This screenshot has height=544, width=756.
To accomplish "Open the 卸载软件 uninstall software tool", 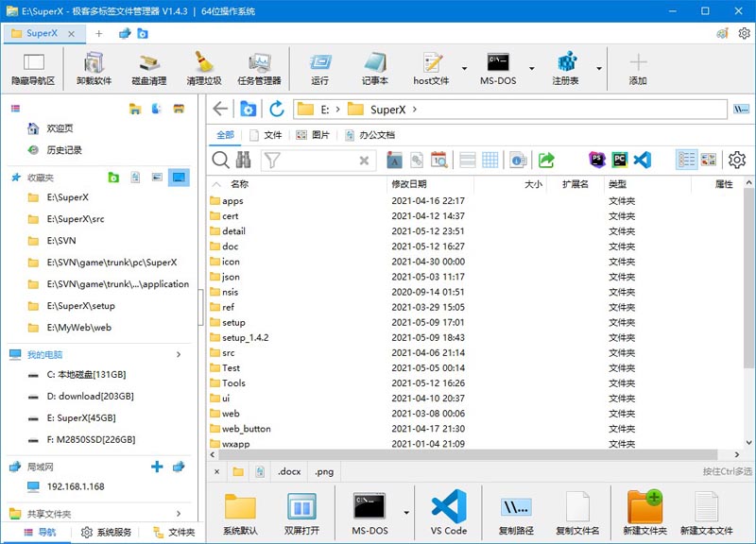I will [94, 68].
